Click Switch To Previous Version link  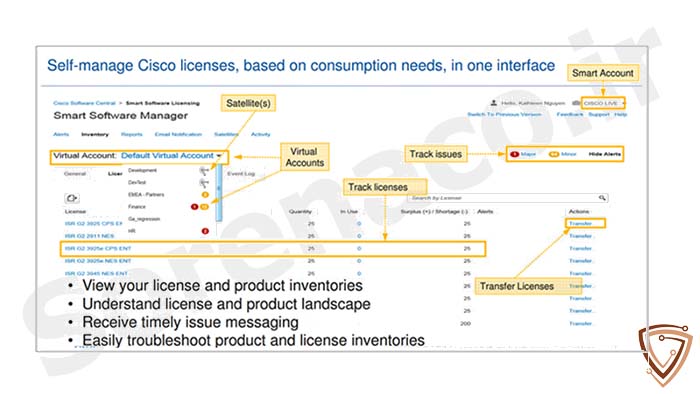pyautogui.click(x=504, y=115)
